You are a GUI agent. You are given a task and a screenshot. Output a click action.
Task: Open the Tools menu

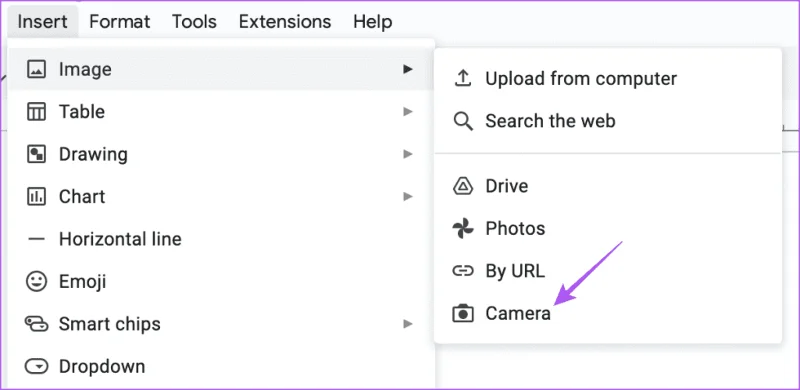tap(194, 21)
